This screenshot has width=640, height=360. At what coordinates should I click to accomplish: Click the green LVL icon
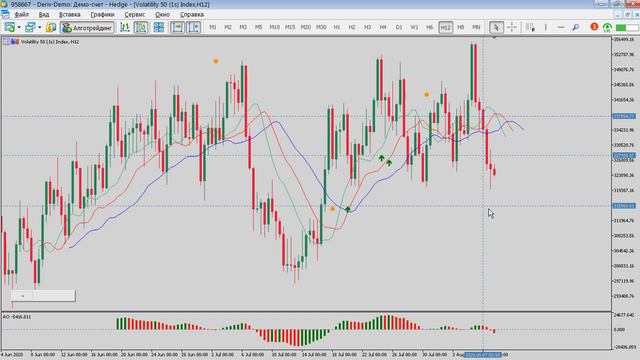[x=607, y=27]
